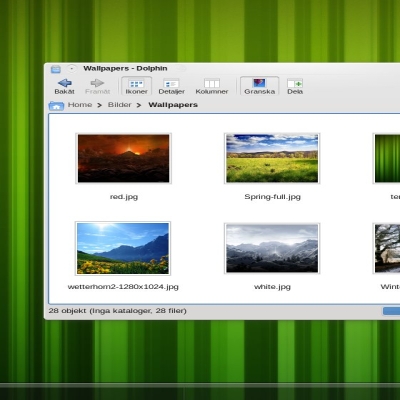Split the view with Dela
The height and width of the screenshot is (400, 400).
295,86
